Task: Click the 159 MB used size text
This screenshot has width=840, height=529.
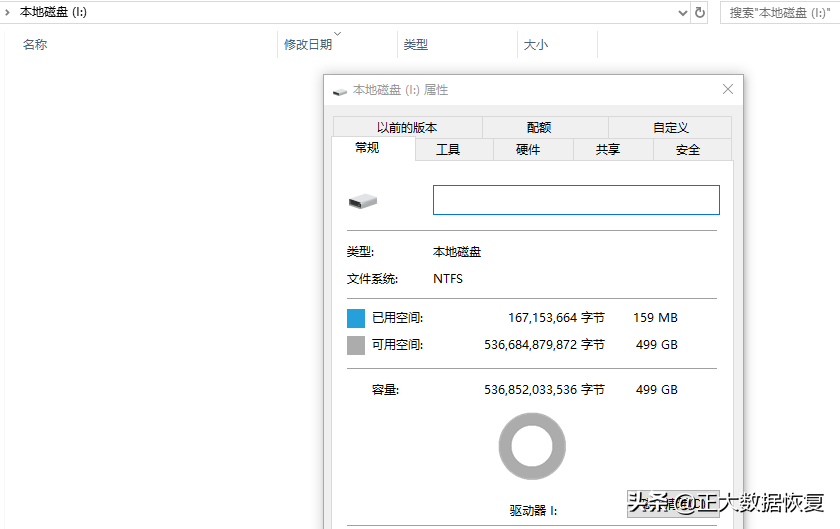Action: point(655,318)
